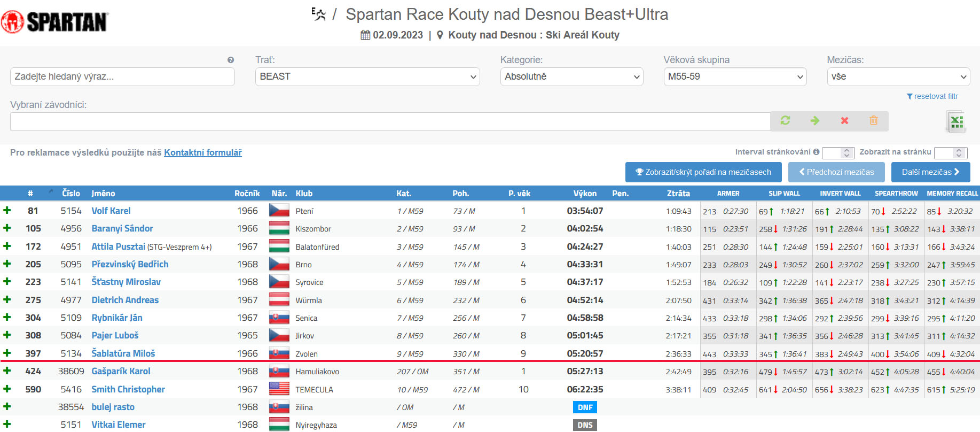Open Smith Christopher racer details
Screen dimensions: 980x432
128,389
